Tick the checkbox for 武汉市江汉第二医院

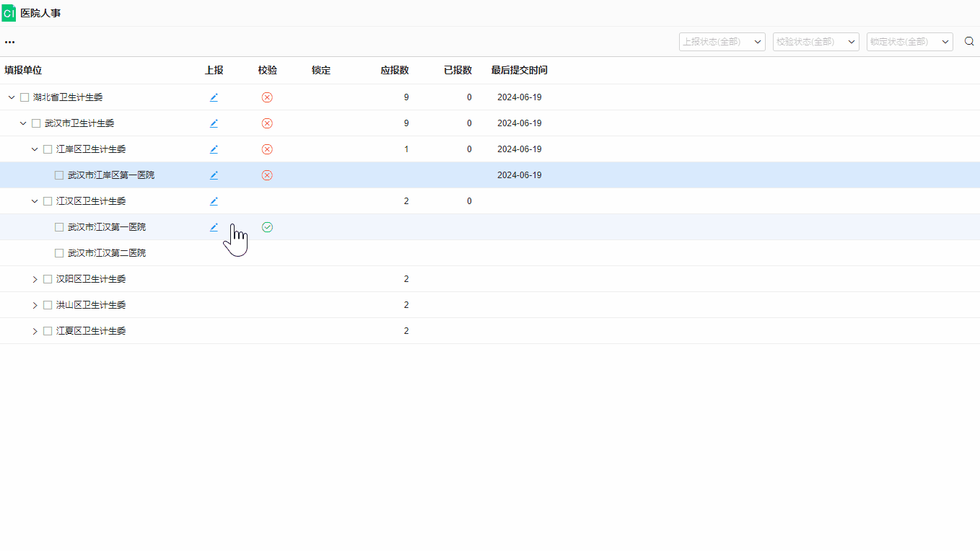tap(59, 253)
